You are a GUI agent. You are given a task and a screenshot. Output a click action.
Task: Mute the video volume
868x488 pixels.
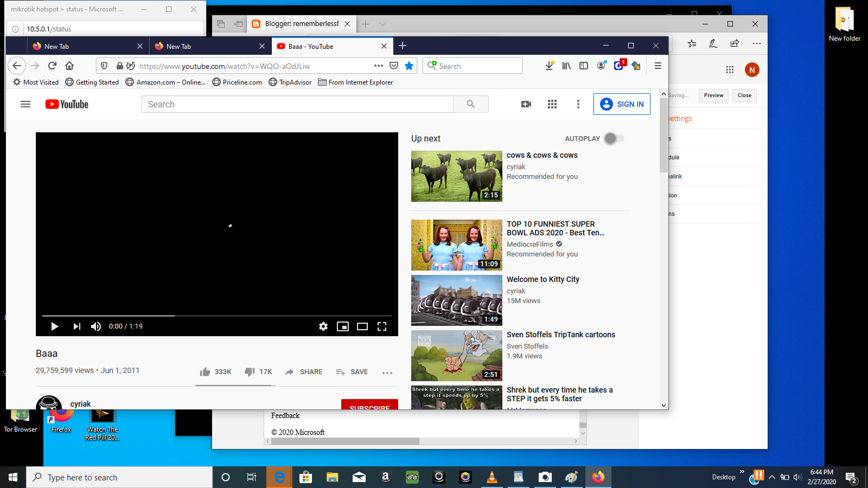pos(96,326)
